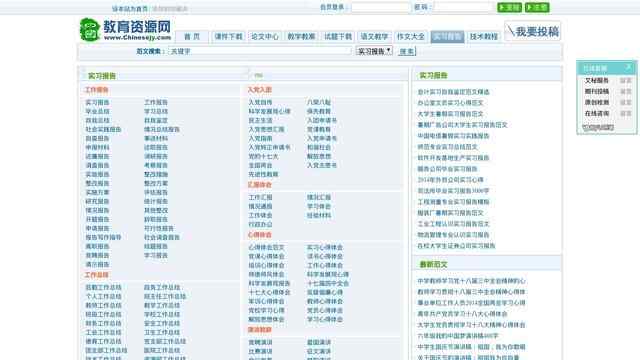The height and width of the screenshot is (360, 640).
Task: Open the 申报材料 link
Action: click(97, 147)
